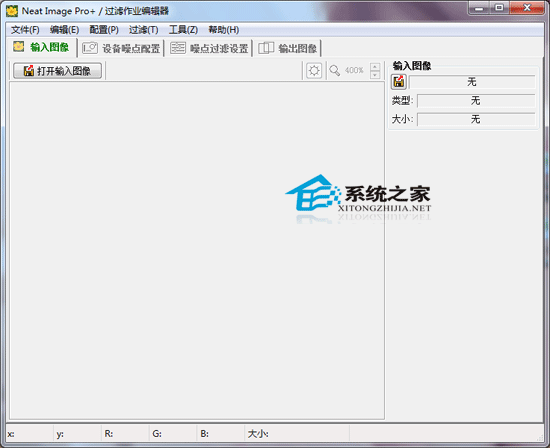This screenshot has height=448, width=550.
Task: Click the 大小 value field in right panel
Action: click(476, 119)
